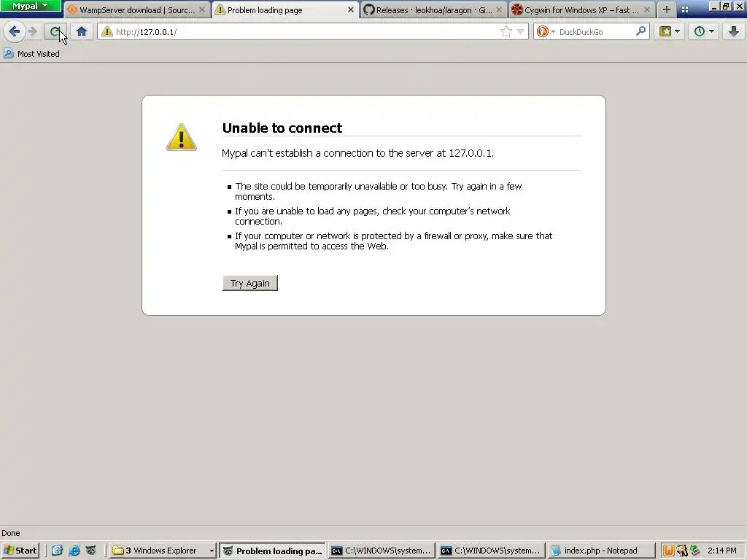Switch to the second C:\WINDOWS\system command window

(x=491, y=551)
